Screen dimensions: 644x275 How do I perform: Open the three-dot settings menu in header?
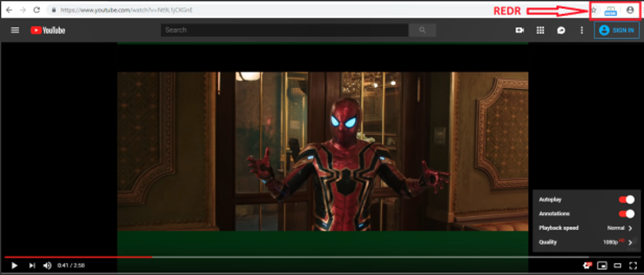(x=582, y=30)
